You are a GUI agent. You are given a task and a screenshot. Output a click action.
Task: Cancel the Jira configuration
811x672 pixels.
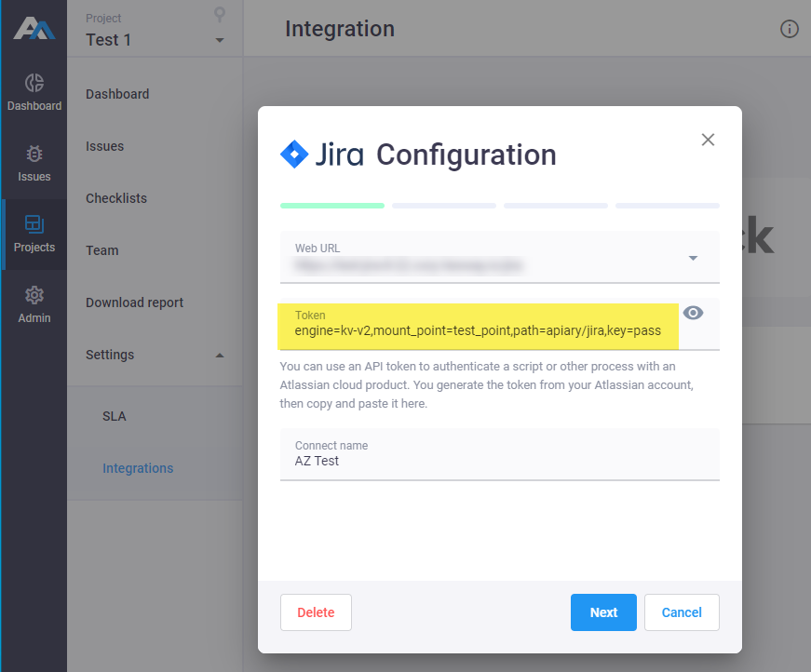coord(682,612)
